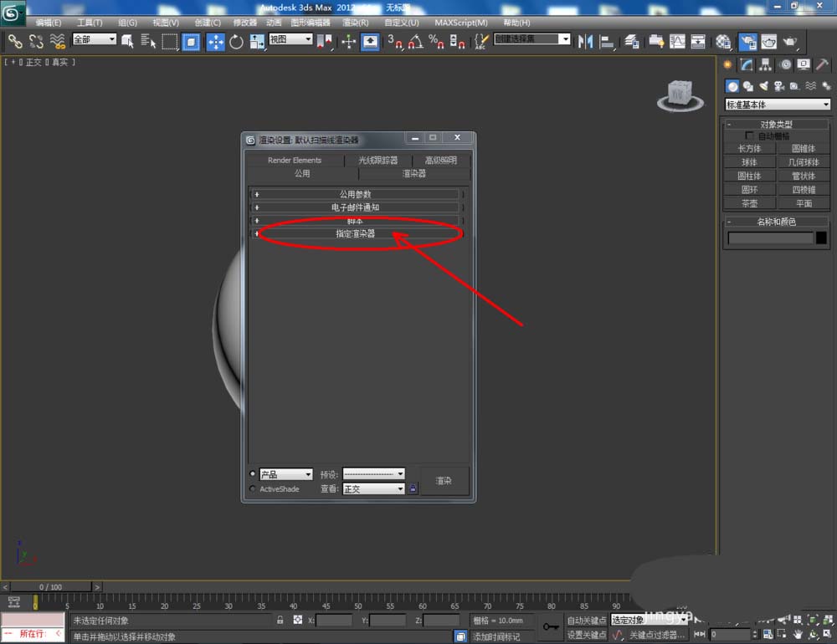Image resolution: width=837 pixels, height=644 pixels.
Task: Click the Mirror tool icon
Action: click(x=585, y=41)
